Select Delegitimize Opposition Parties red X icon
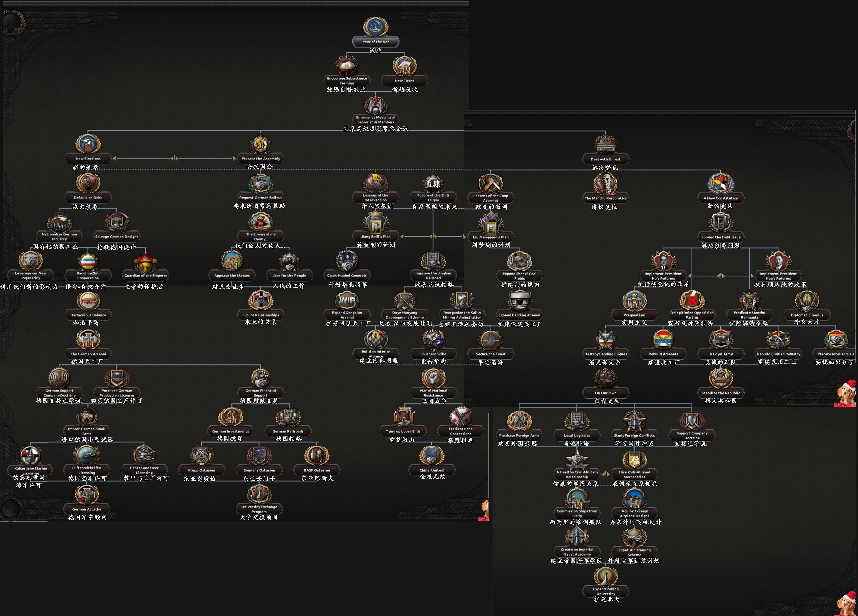This screenshot has height=616, width=858. 692,301
